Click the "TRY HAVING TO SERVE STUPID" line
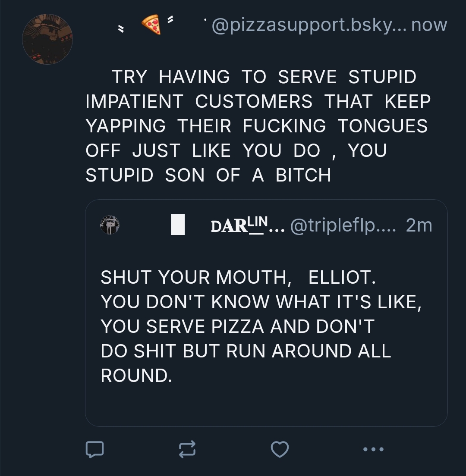 pos(264,77)
